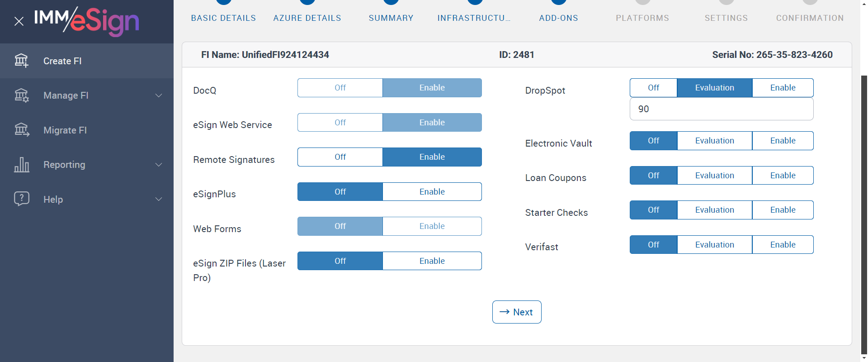Set DropSpot to Evaluation
Screen dimensions: 868x362
(715, 88)
